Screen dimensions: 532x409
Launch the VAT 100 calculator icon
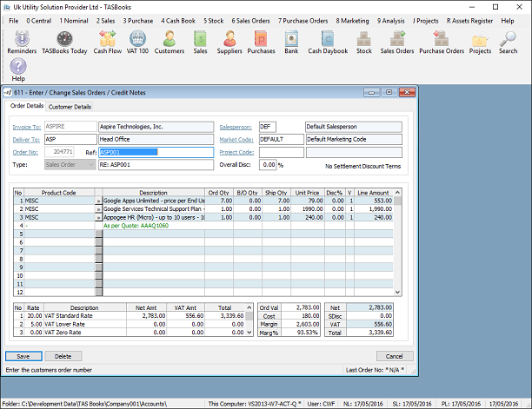pyautogui.click(x=137, y=38)
